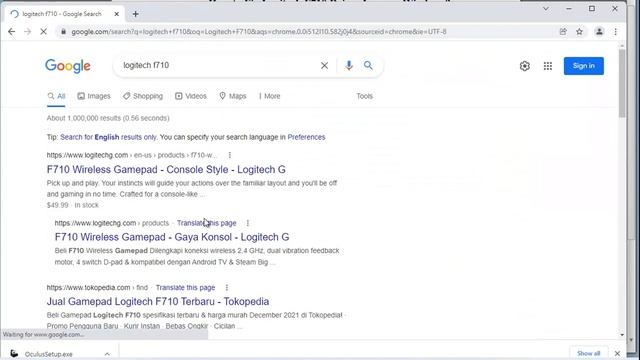Click the https://www.logitechg.com en-us breadcrumb
Viewport: 640px width, 360px height.
(131, 155)
